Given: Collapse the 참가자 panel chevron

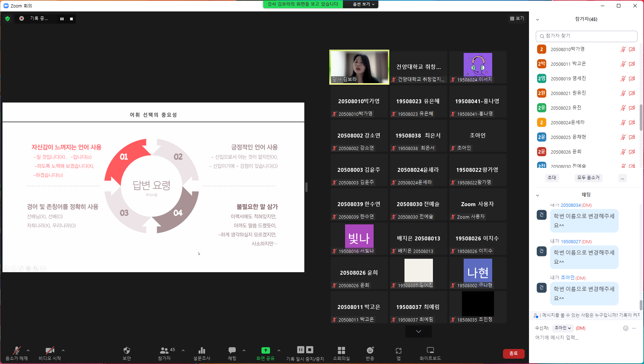Looking at the screenshot, I should click(x=538, y=20).
